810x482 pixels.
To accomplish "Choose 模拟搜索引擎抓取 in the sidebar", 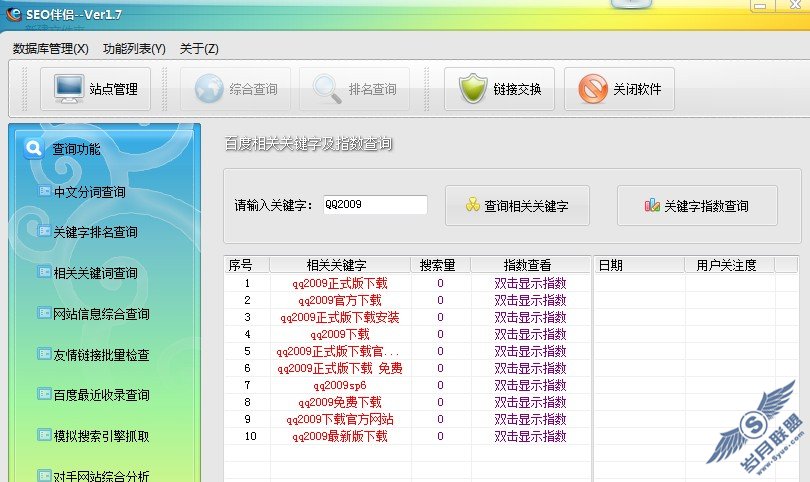I will (x=101, y=435).
